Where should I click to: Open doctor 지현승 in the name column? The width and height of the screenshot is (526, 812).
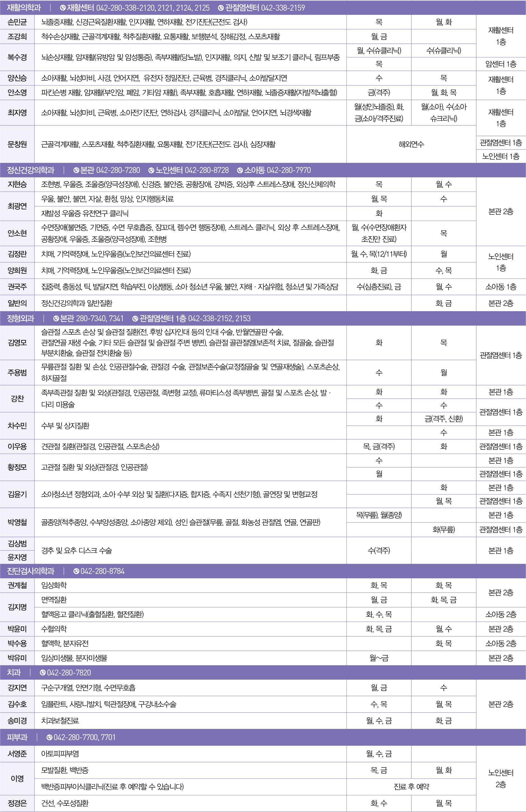[x=17, y=185]
